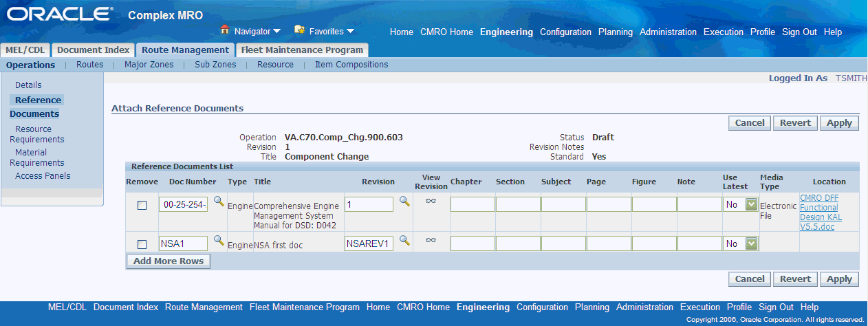Open Access Panels in side navigation
The image size is (868, 326).
click(43, 176)
